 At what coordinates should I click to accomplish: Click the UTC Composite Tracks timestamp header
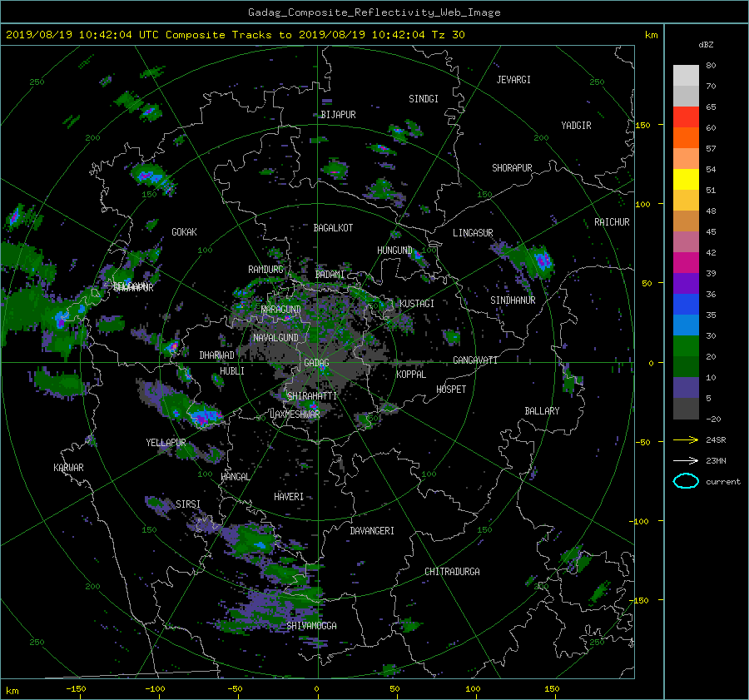click(235, 35)
